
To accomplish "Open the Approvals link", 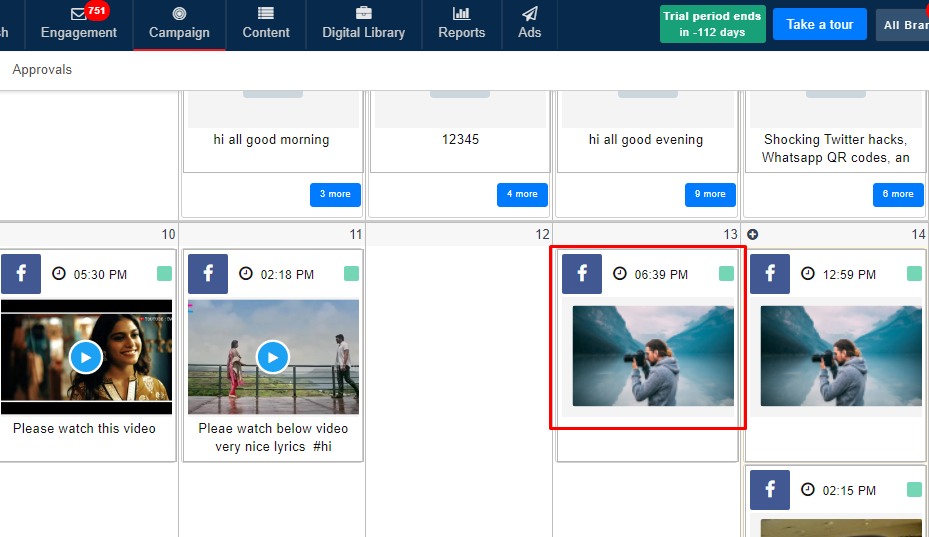I will 42,70.
